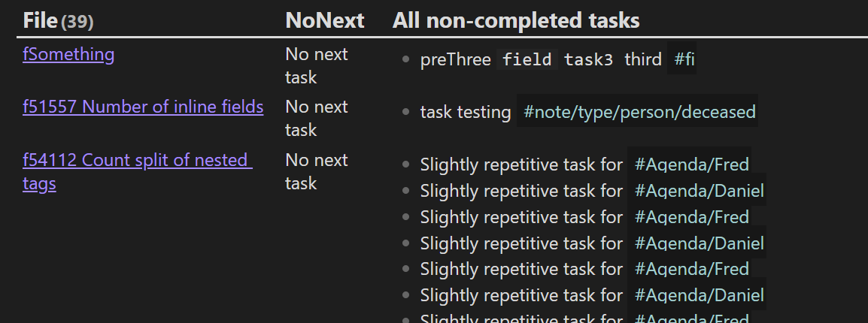Select the third fully visible #Agenda/Fred tag
This screenshot has height=323, width=868.
[691, 269]
